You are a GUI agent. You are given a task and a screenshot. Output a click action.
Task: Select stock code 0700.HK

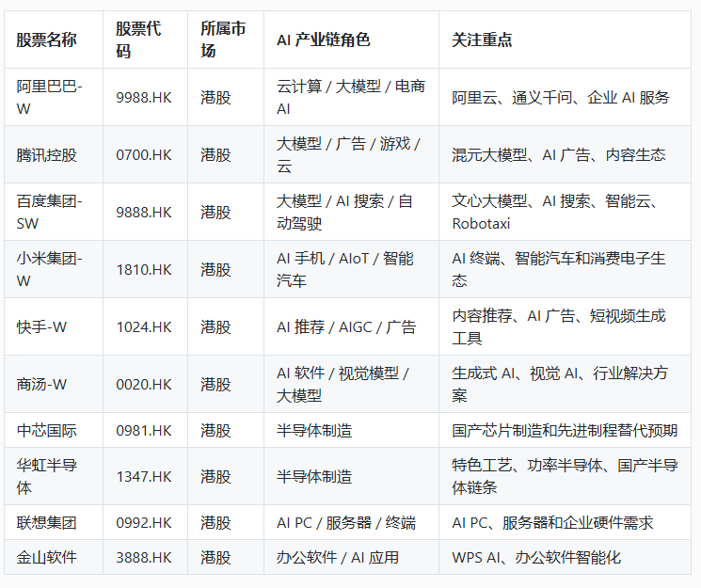pyautogui.click(x=145, y=154)
